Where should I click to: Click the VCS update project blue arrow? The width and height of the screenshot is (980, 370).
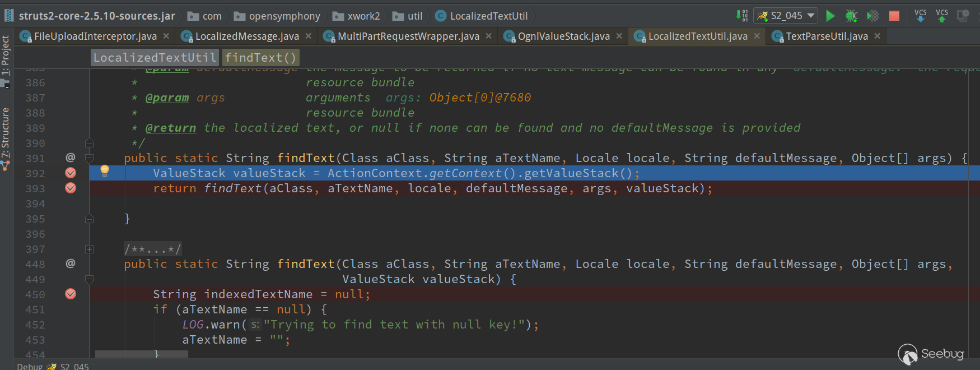pyautogui.click(x=920, y=16)
